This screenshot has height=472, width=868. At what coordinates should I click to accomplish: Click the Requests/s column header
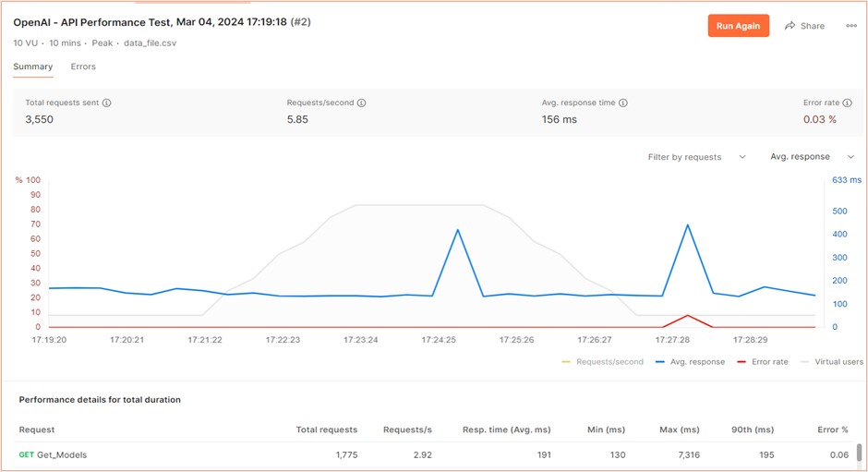407,430
